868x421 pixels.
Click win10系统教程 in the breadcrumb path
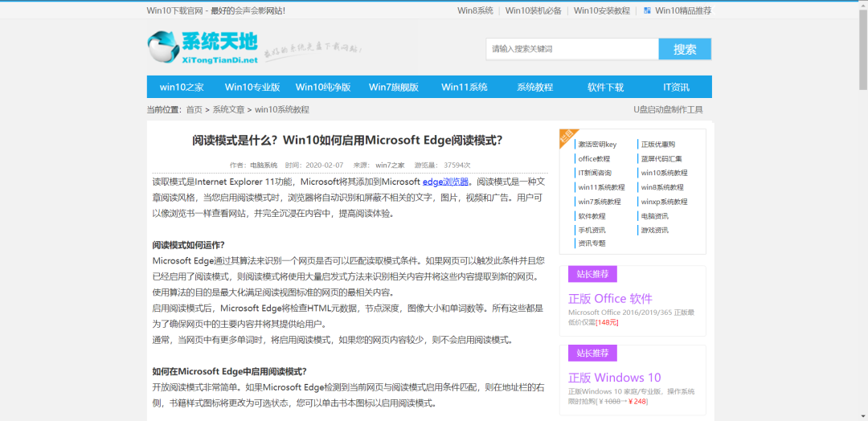pos(282,109)
